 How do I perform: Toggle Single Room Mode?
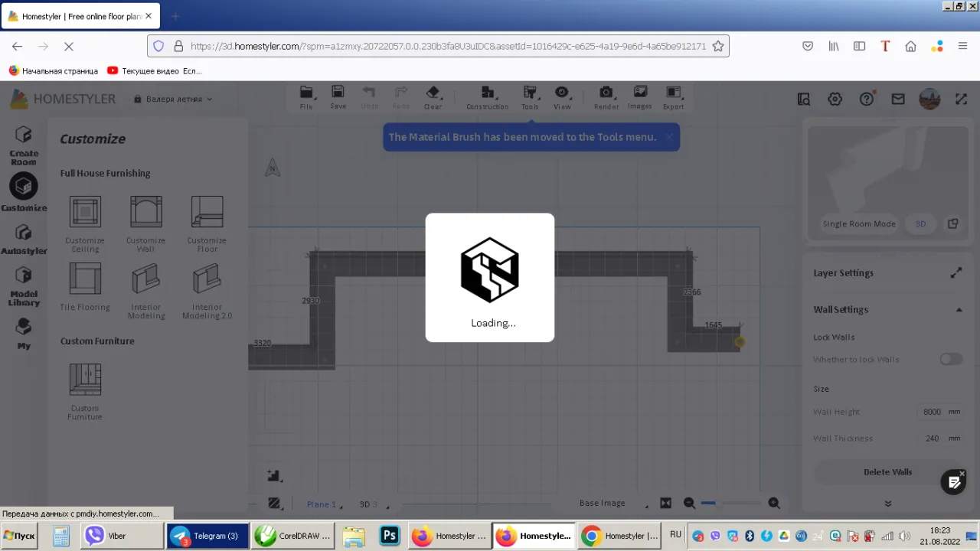[858, 223]
